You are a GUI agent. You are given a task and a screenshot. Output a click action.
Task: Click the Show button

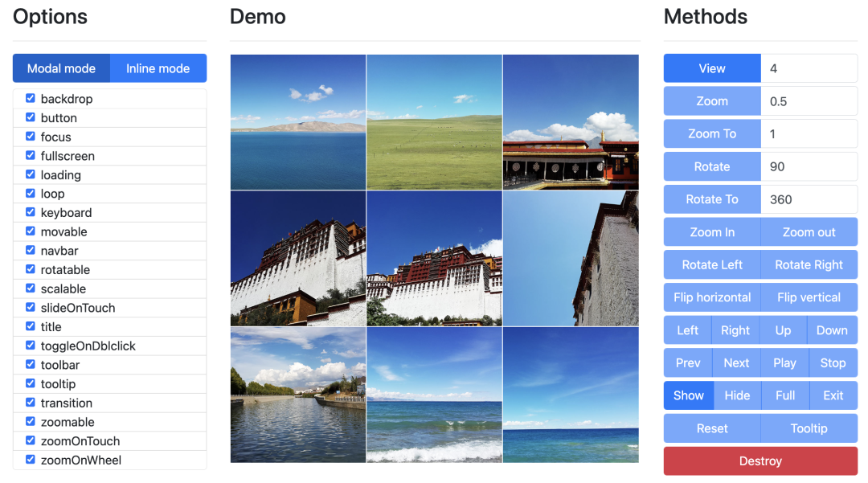coord(689,395)
